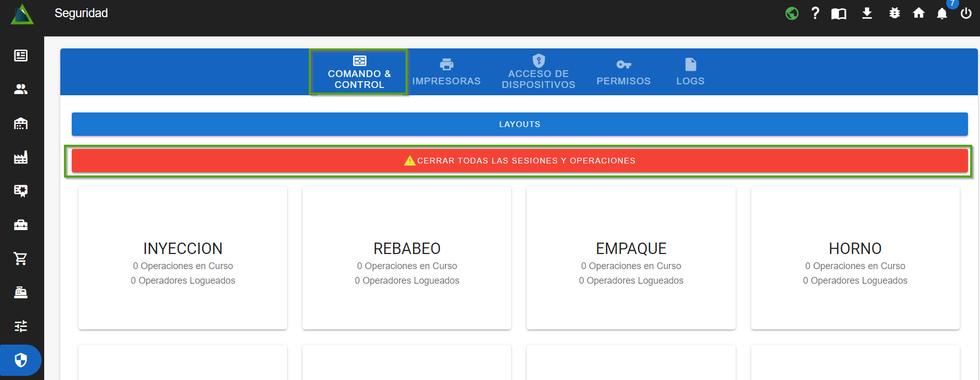
Task: Open help via the question mark icon
Action: (815, 14)
